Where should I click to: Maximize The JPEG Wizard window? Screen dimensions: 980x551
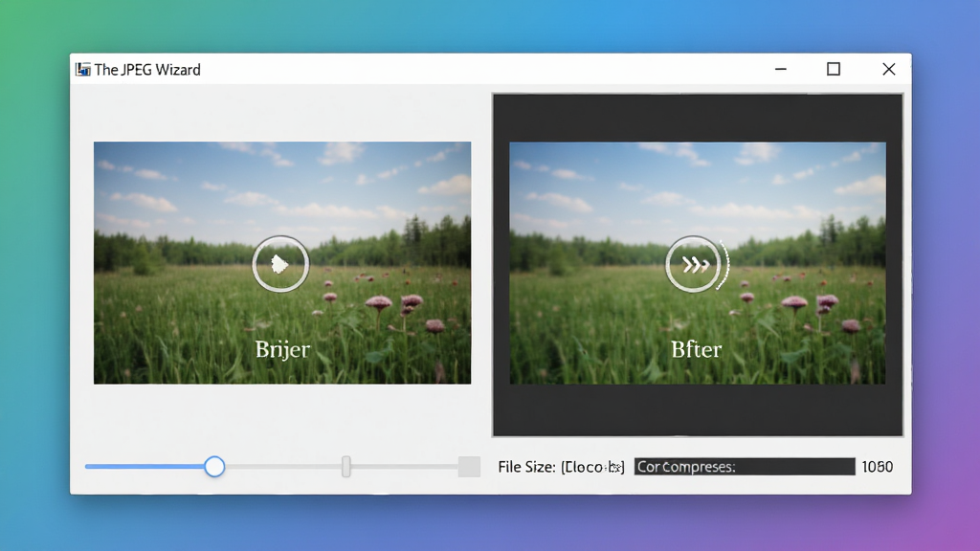point(834,69)
